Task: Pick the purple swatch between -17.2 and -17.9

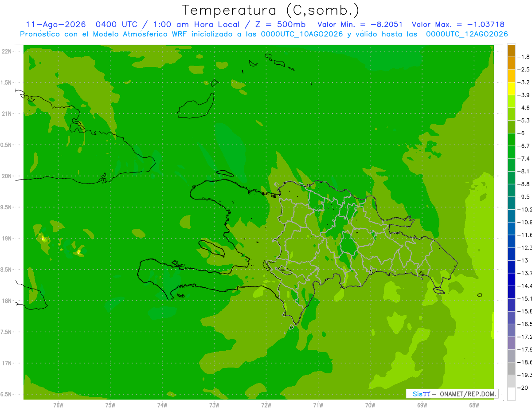Action: (511, 342)
